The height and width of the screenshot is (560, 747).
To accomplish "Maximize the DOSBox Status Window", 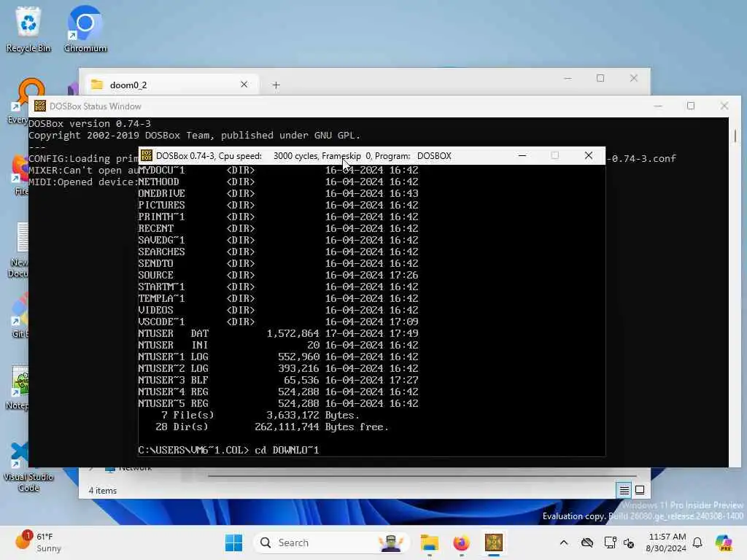I will (x=691, y=106).
